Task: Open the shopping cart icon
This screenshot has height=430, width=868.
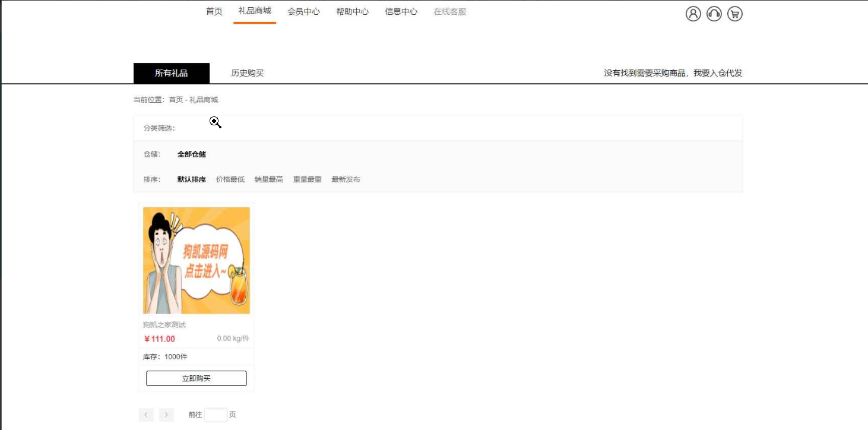Action: click(735, 14)
